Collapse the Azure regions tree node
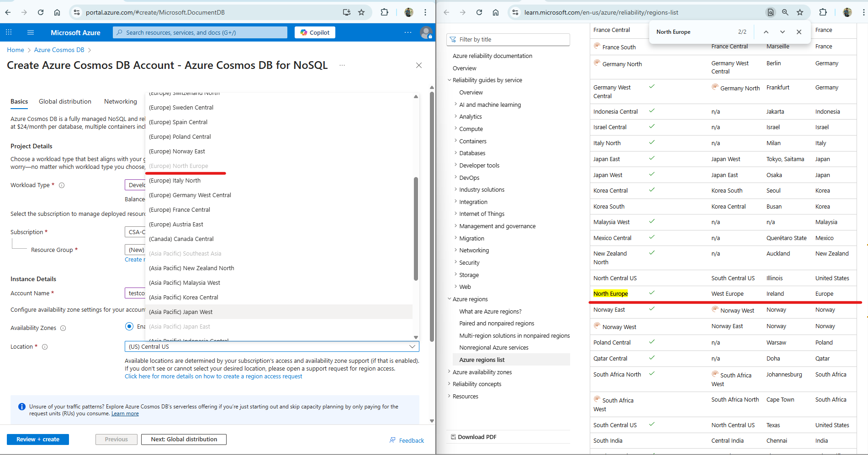868x455 pixels. click(470, 299)
